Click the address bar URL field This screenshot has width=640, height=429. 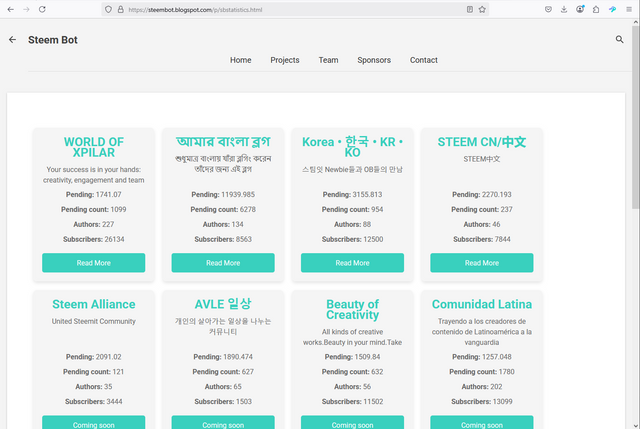[x=296, y=9]
